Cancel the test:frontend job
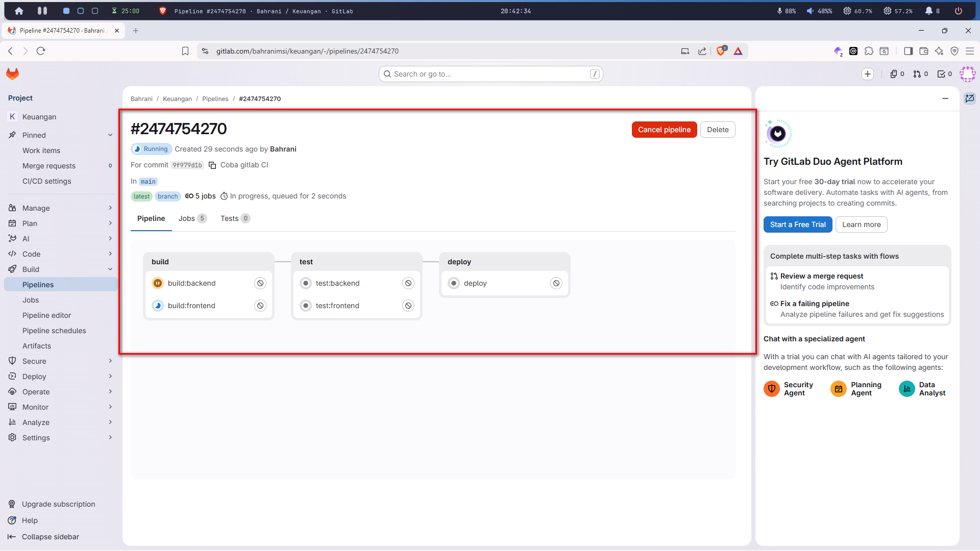This screenshot has height=551, width=980. tap(408, 306)
